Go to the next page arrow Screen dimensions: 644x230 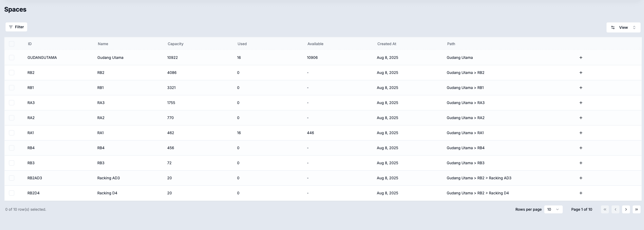626,209
